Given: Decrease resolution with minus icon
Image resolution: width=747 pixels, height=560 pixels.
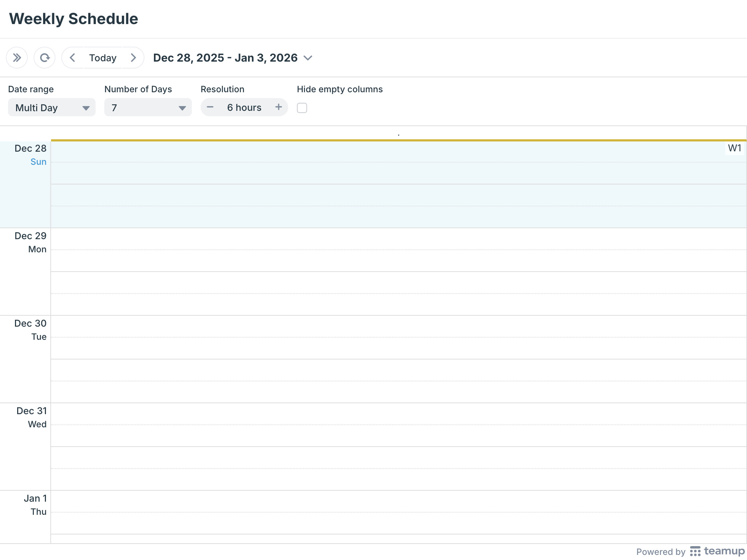Looking at the screenshot, I should coord(210,107).
